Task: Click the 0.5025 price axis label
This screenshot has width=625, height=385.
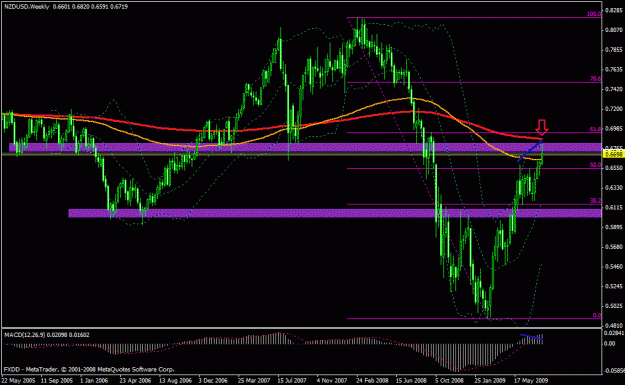Action: [x=614, y=306]
